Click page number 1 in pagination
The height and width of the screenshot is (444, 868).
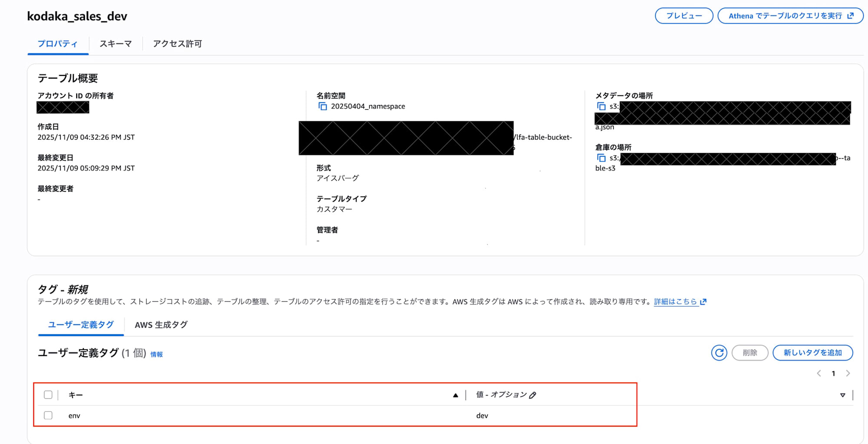click(833, 373)
